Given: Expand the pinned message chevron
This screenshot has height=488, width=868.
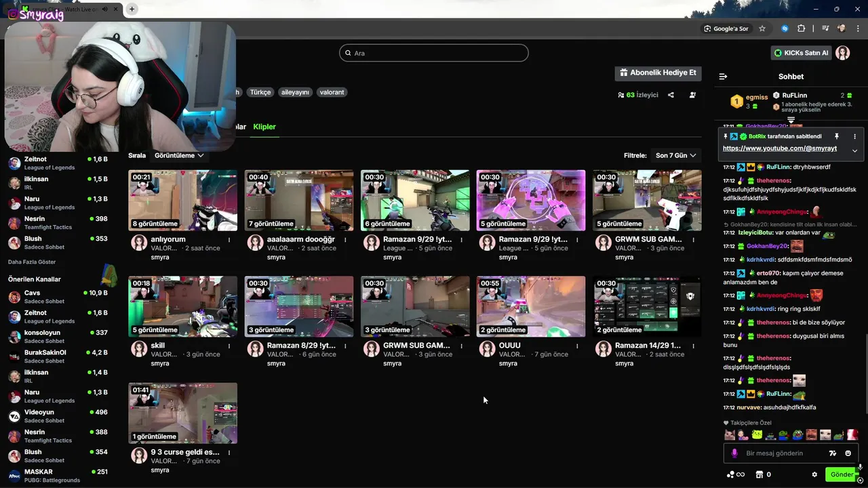Looking at the screenshot, I should [x=854, y=150].
